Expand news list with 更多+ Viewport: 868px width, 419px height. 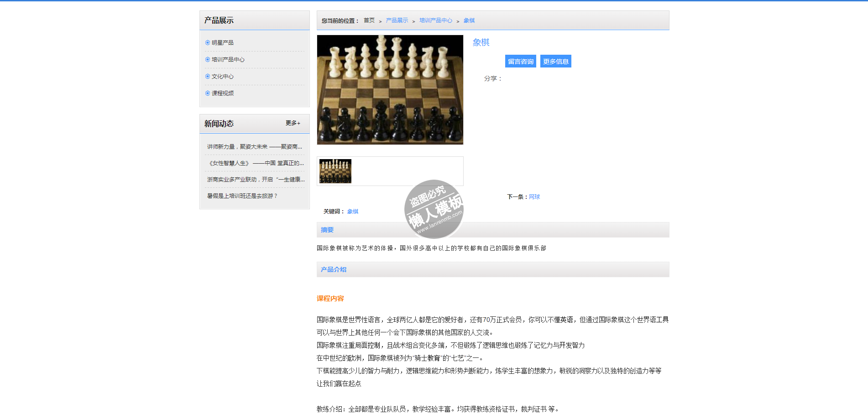(x=293, y=123)
